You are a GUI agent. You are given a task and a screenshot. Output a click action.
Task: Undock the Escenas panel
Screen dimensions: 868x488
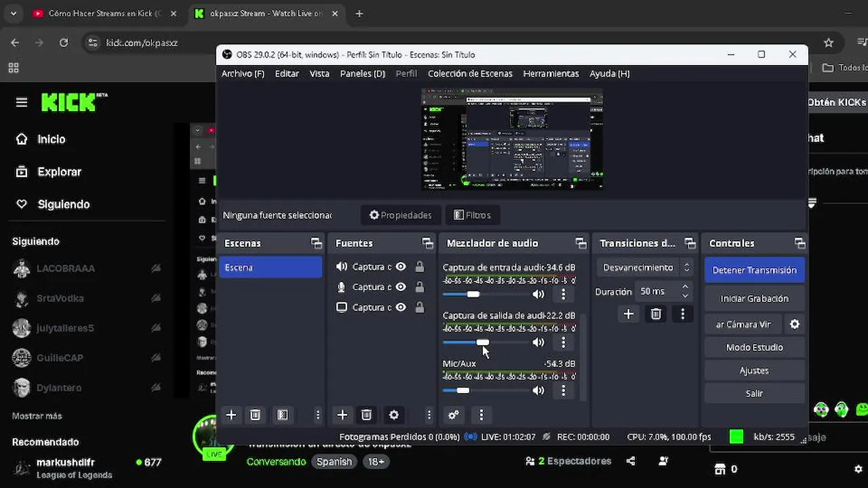316,243
